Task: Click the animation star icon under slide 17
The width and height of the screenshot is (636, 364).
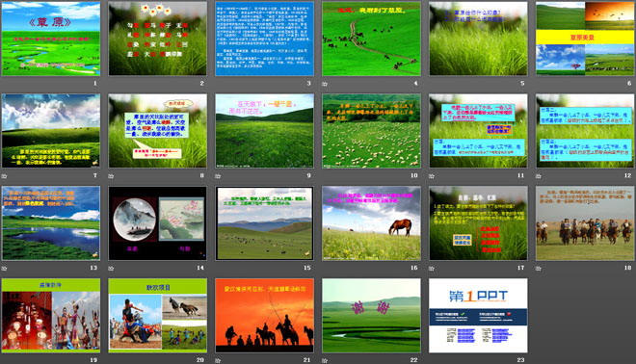Action: tap(432, 269)
